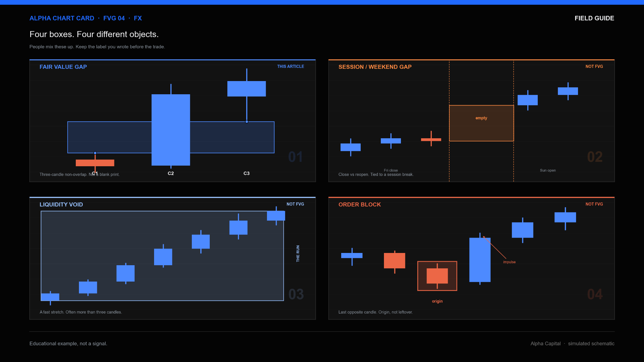Click the "impulse" annotation label
Viewport: 644px width, 362px height.
(509, 262)
